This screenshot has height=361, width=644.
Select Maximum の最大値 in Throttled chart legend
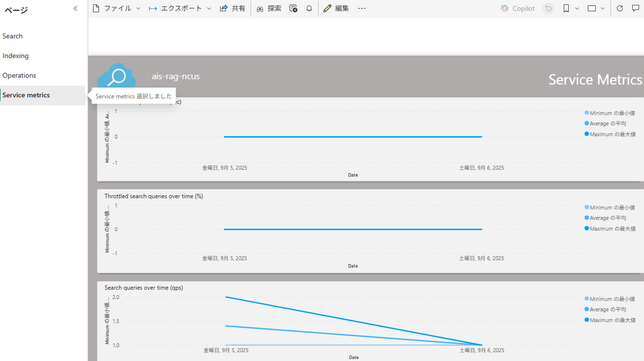[x=610, y=229]
